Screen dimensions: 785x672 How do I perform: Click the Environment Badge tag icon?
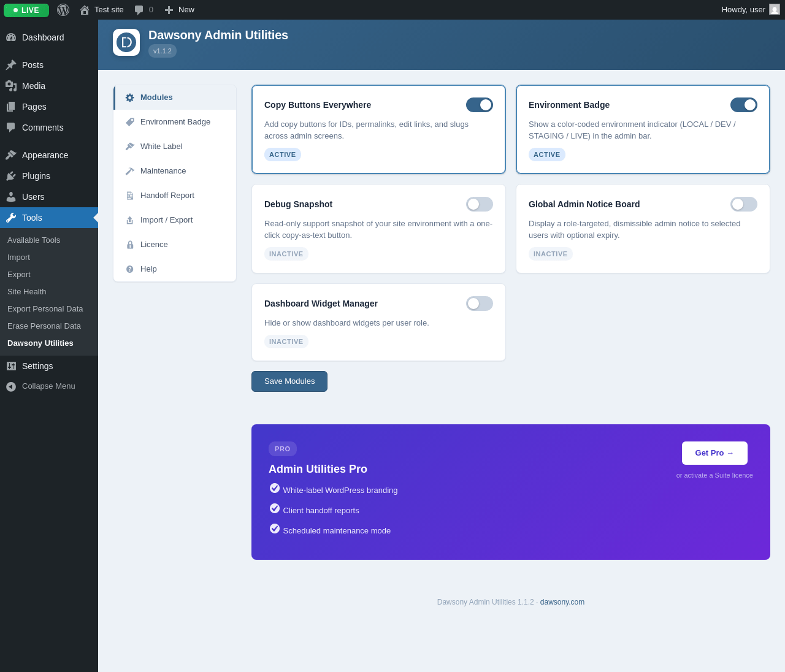pyautogui.click(x=130, y=122)
